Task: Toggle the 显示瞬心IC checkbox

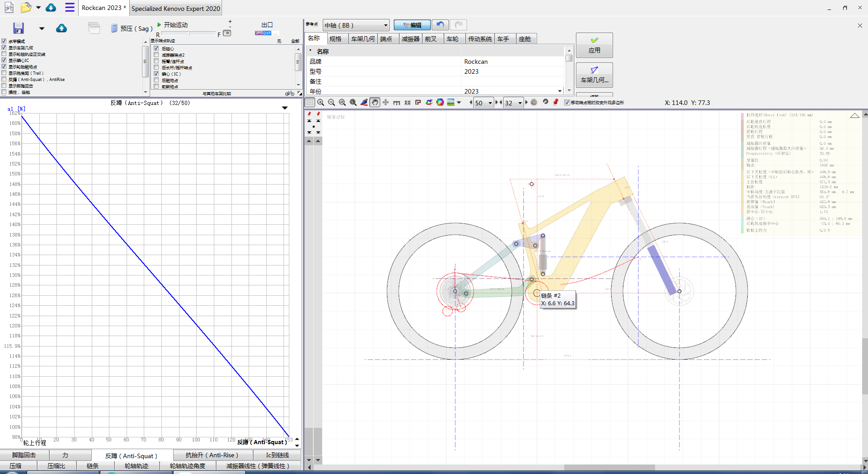Action: (x=4, y=60)
